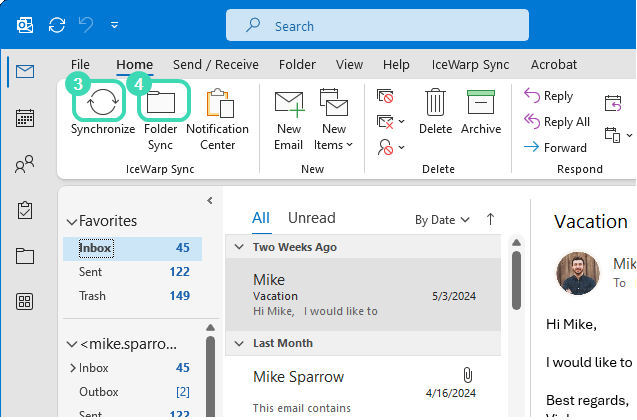Click Reply All button
The image size is (637, 420).
point(556,122)
